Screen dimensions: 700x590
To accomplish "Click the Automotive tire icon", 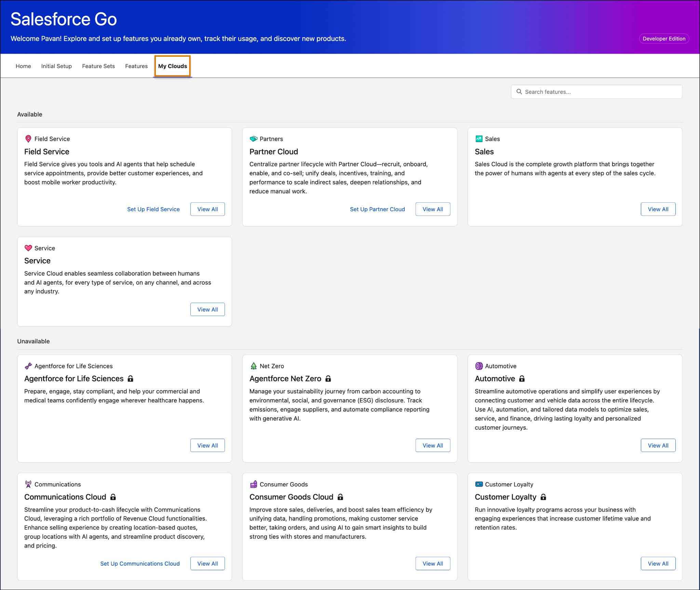I will tap(479, 366).
